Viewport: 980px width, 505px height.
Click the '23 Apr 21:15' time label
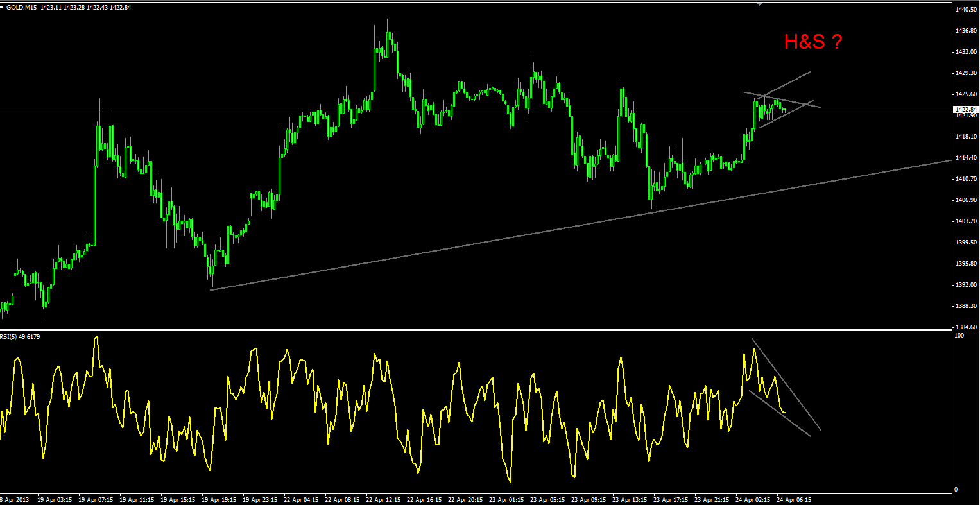(712, 499)
